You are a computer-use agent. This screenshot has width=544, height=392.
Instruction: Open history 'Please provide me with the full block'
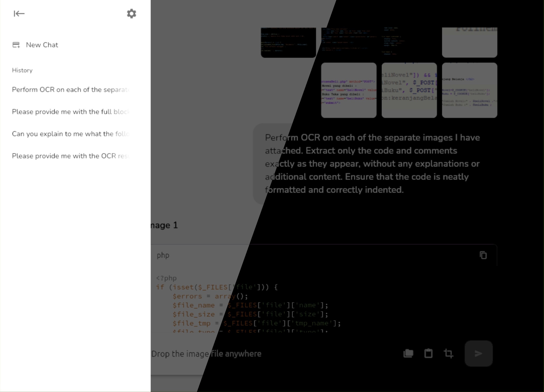click(x=71, y=112)
